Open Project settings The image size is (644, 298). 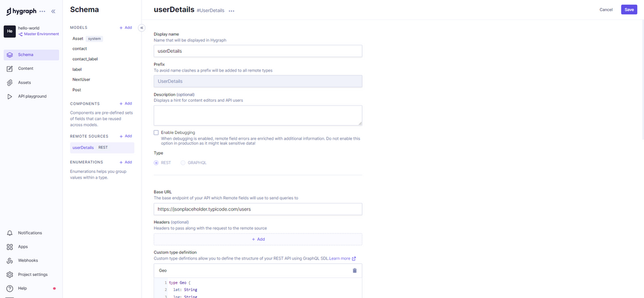coord(31,275)
